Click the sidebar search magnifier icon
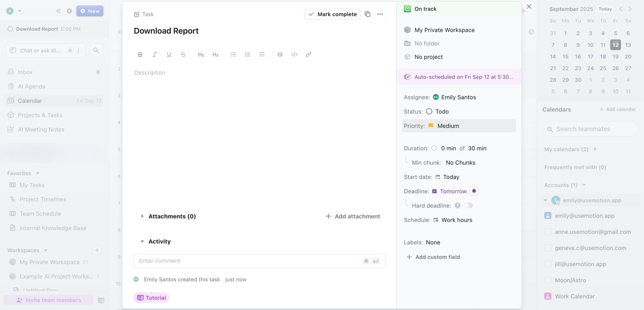Screen dimensions: 644x310 (x=96, y=50)
